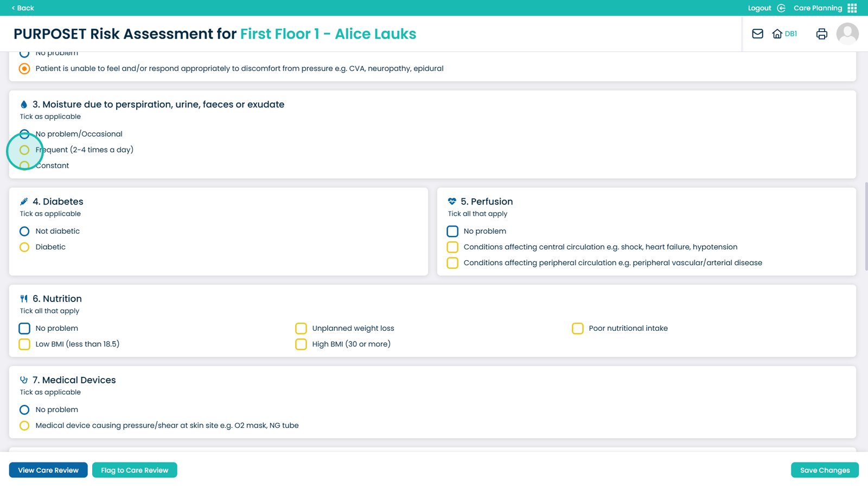Open the user profile avatar

point(847,34)
